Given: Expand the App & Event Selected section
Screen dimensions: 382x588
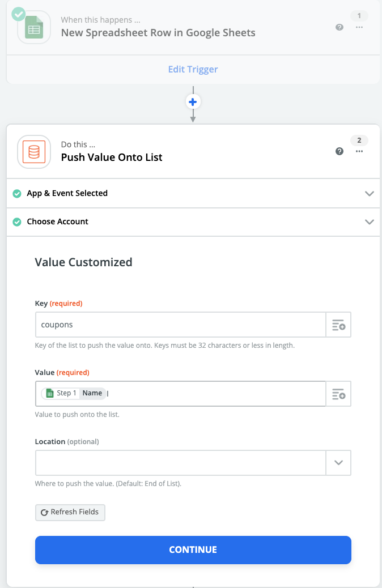Looking at the screenshot, I should (370, 193).
